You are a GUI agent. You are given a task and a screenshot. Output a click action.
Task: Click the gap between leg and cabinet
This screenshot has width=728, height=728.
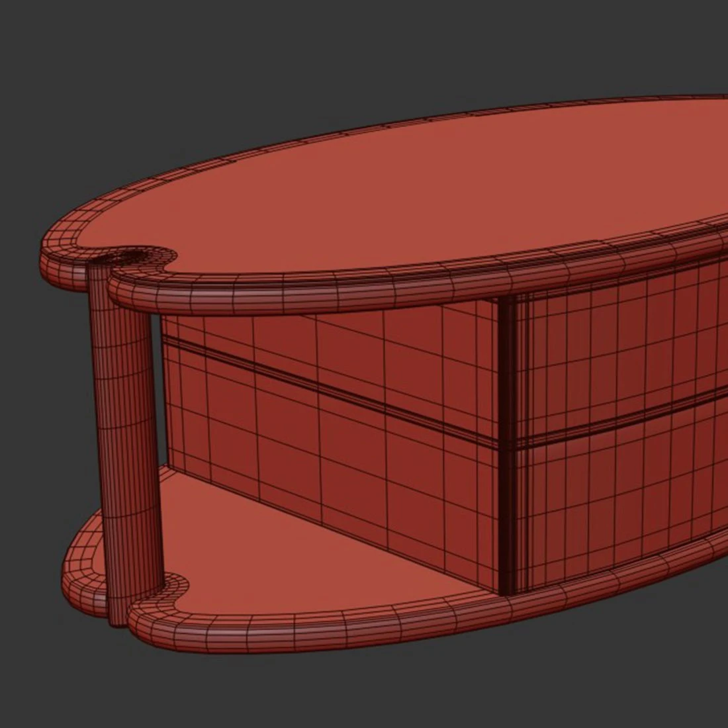[x=156, y=397]
